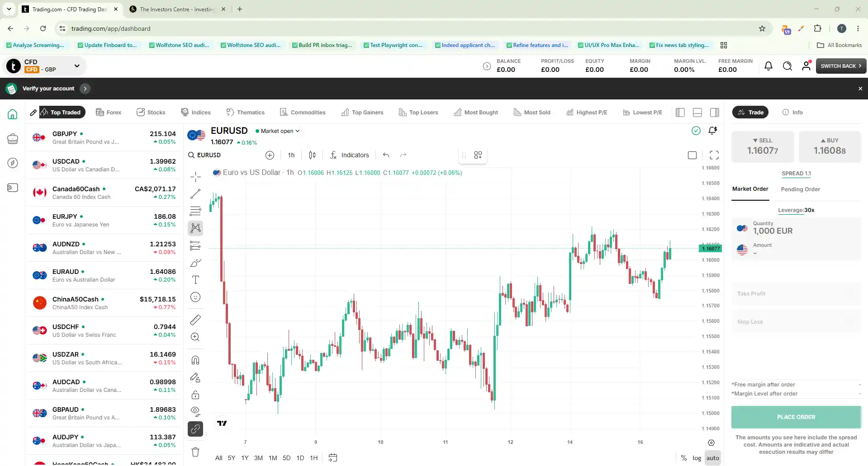Select the Forex category tab
The height and width of the screenshot is (466, 868).
tap(109, 113)
